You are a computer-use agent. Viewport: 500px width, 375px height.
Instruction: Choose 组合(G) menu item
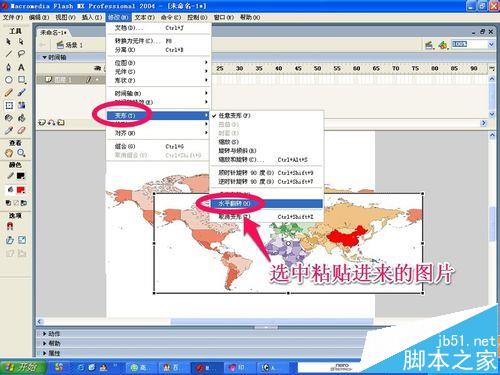(159, 146)
